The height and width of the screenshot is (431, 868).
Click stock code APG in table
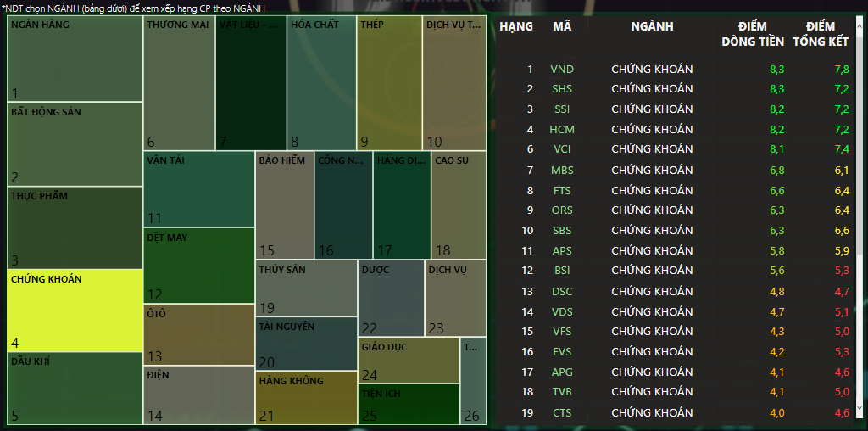coord(562,372)
